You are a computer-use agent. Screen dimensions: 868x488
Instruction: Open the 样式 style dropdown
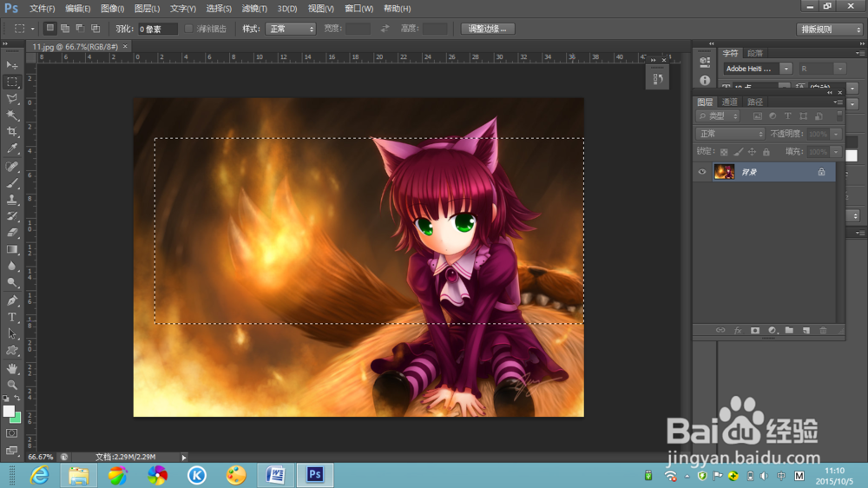(291, 29)
